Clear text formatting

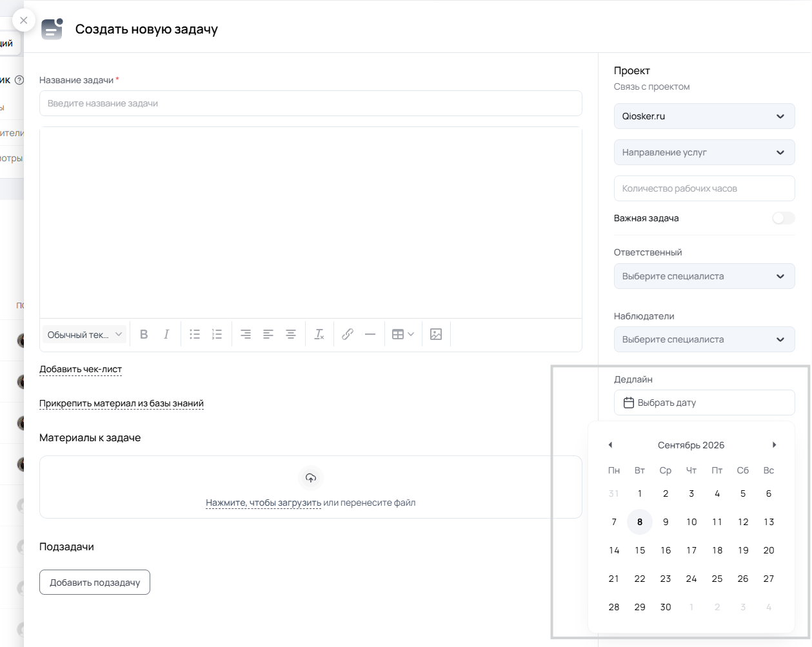[x=319, y=334]
